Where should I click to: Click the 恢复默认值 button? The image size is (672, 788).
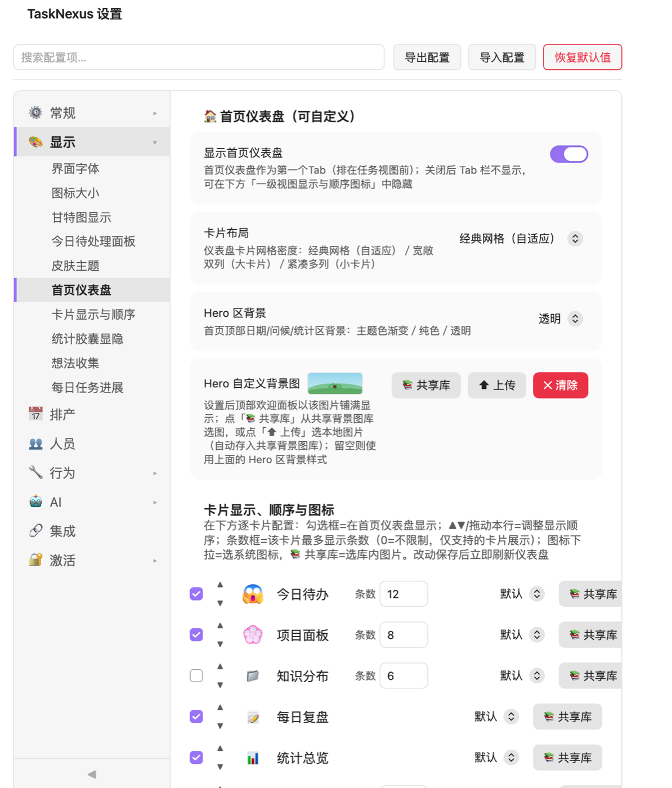(583, 57)
